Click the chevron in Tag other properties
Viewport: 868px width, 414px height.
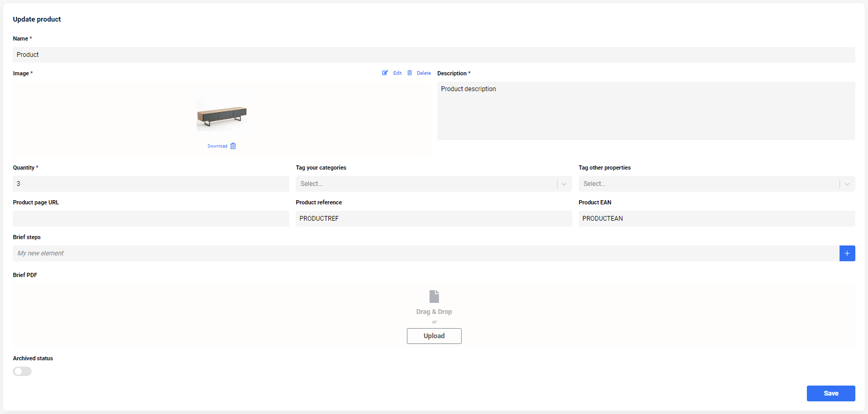pos(847,184)
